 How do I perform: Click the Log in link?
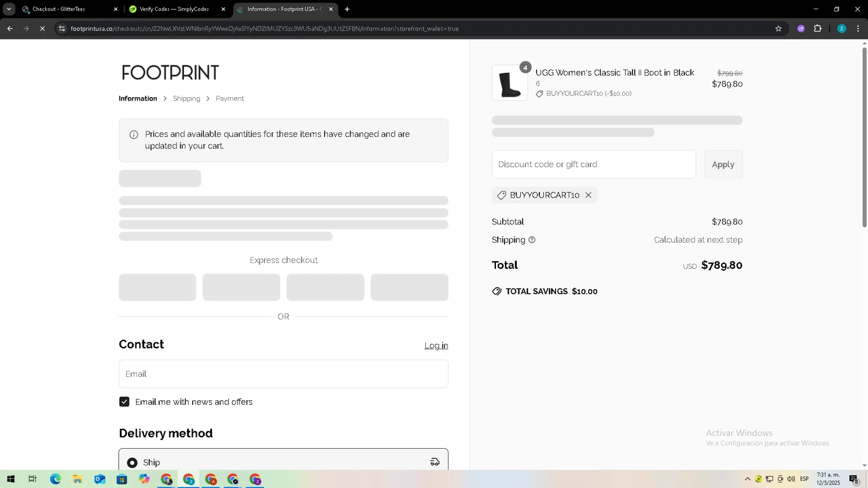[436, 345]
